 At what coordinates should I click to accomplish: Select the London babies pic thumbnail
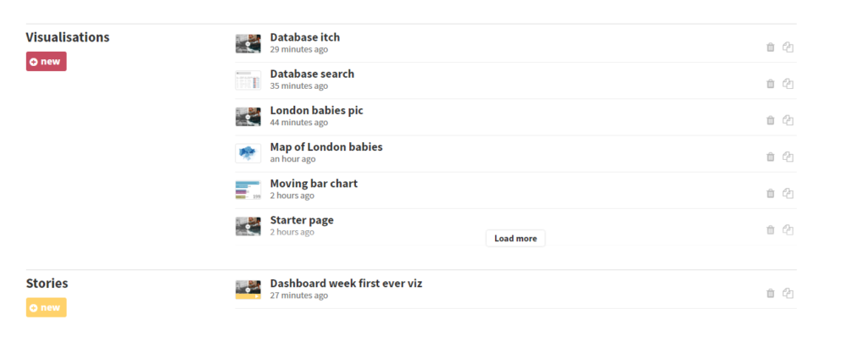[248, 117]
